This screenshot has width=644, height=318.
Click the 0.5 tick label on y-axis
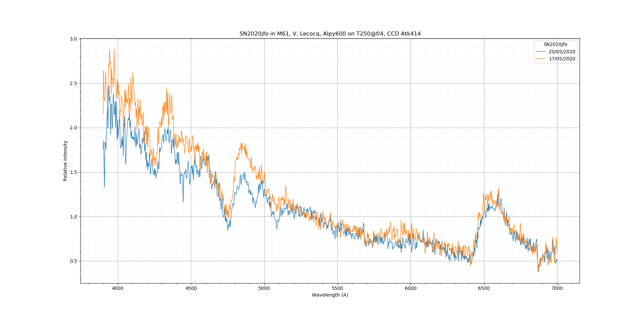(x=73, y=261)
